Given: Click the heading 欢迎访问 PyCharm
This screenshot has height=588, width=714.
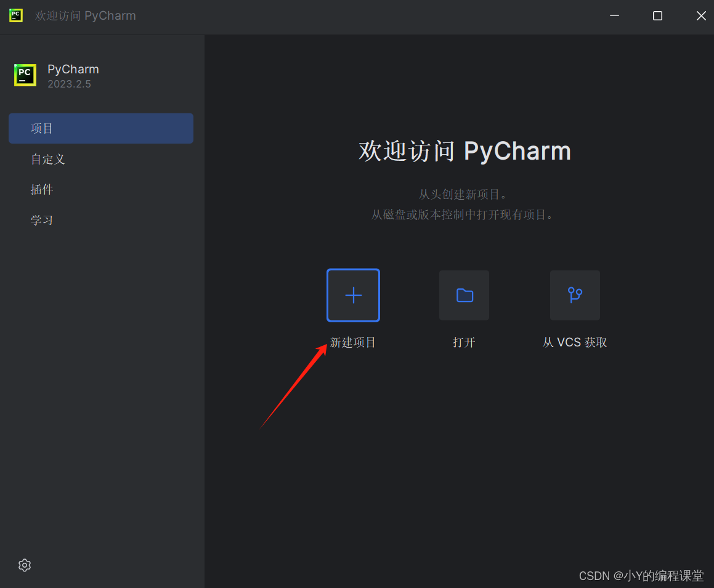Looking at the screenshot, I should pos(465,151).
